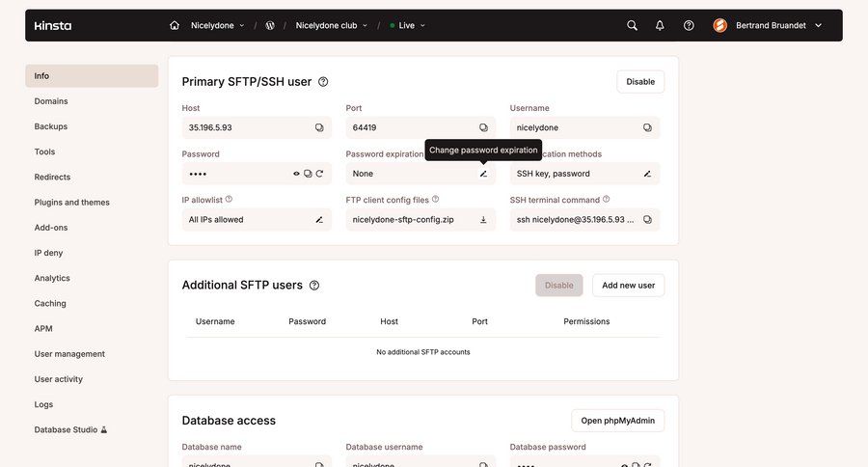
Task: Click Add new user button
Action: 628,286
